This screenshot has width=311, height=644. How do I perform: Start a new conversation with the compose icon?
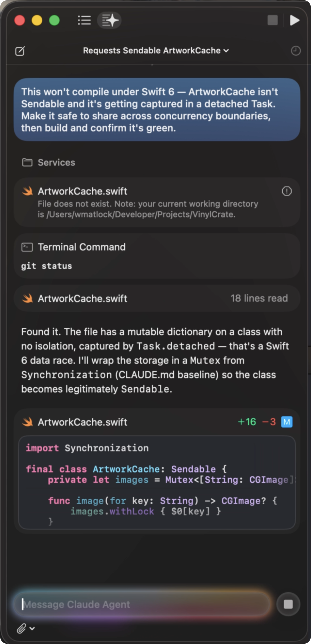point(20,51)
